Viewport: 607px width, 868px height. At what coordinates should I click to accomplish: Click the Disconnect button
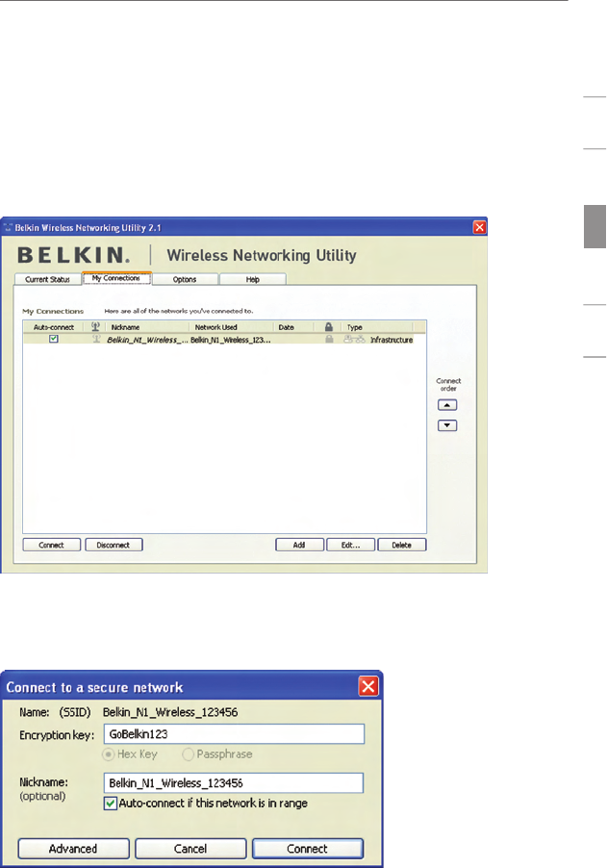(x=114, y=545)
